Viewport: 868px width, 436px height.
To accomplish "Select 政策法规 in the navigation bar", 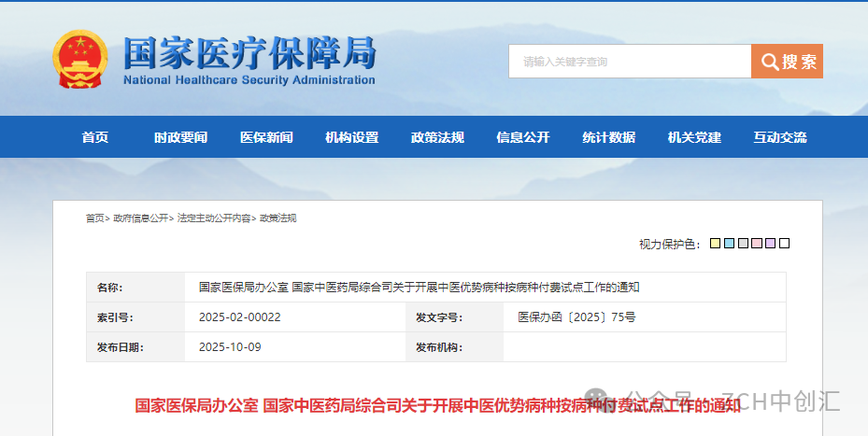I will pyautogui.click(x=437, y=137).
